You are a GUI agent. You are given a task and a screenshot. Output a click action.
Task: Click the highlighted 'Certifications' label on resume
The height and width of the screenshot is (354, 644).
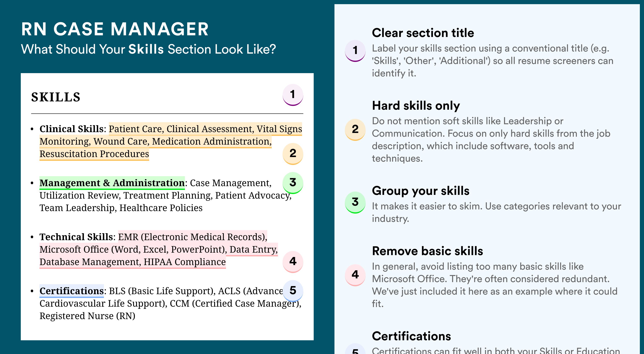pyautogui.click(x=71, y=291)
